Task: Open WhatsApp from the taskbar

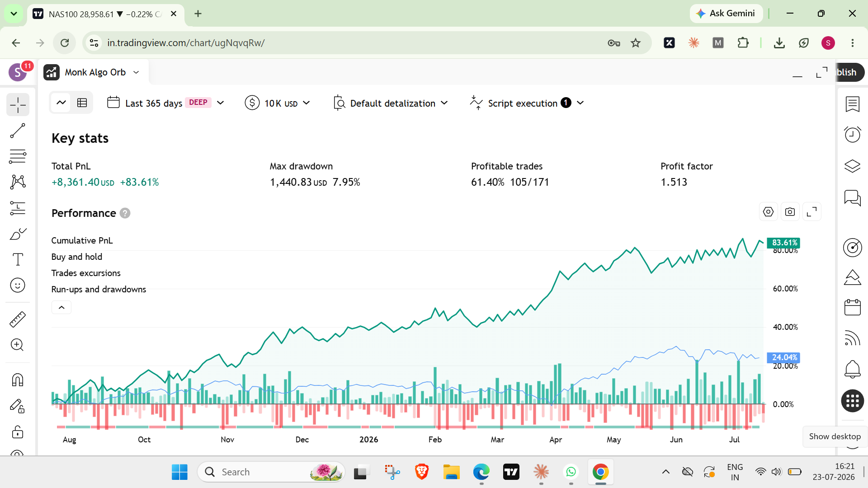Action: (x=571, y=472)
